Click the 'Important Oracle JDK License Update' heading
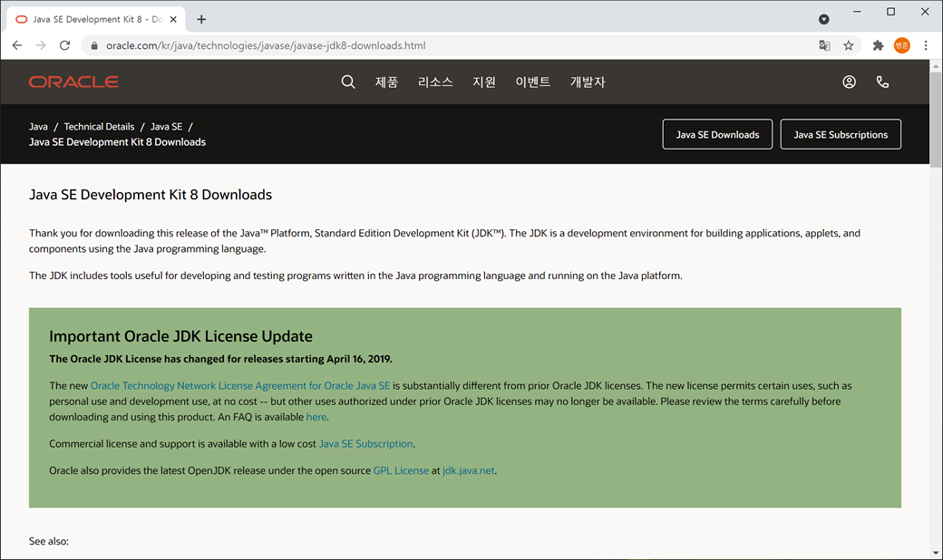Viewport: 943px width, 560px height. 181,336
